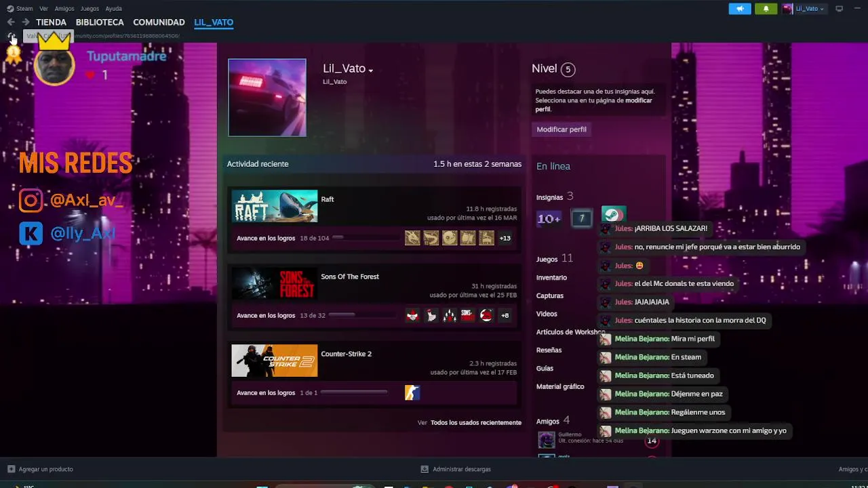Image resolution: width=868 pixels, height=488 pixels.
Task: Click the Raft game title link
Action: 328,199
